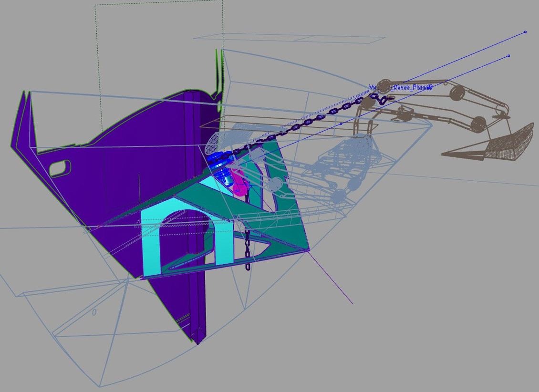Click the small oval on lower hull wireframe
This screenshot has width=539, height=392.
coord(94,312)
